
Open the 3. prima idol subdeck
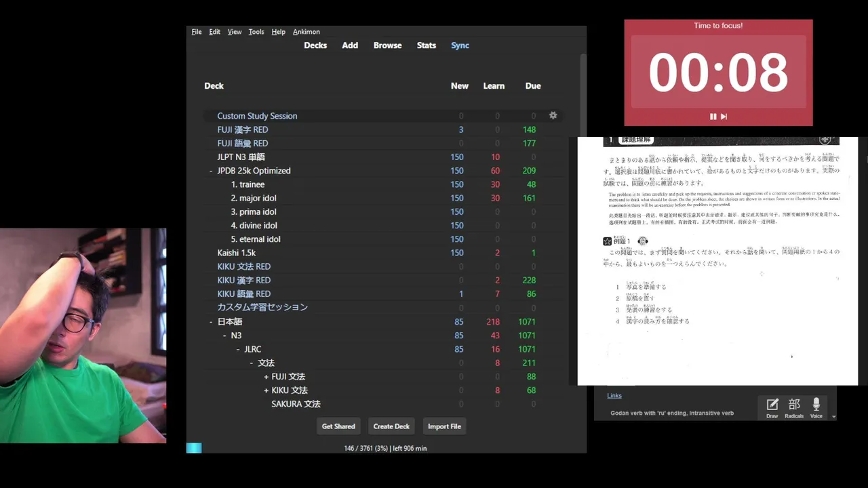[254, 211]
